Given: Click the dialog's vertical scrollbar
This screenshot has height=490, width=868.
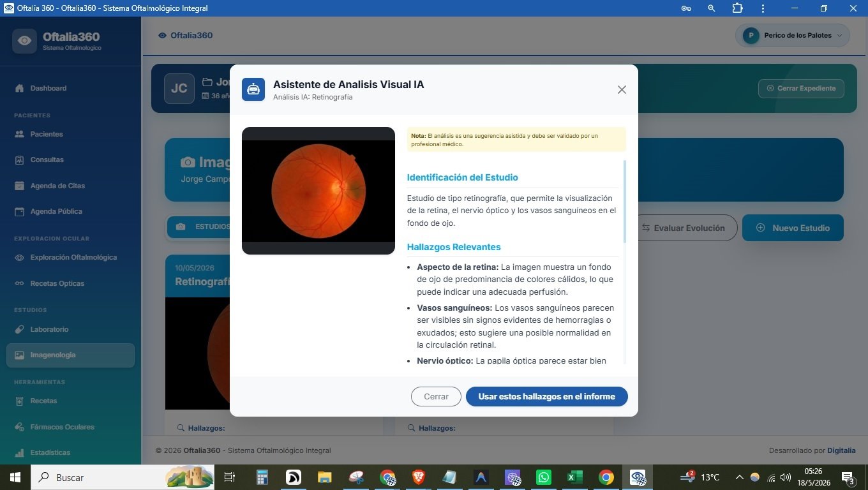Looking at the screenshot, I should [x=624, y=201].
